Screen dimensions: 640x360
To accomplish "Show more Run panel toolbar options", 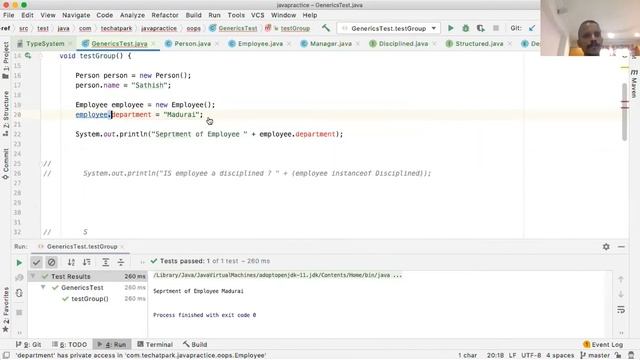I will click(x=142, y=262).
